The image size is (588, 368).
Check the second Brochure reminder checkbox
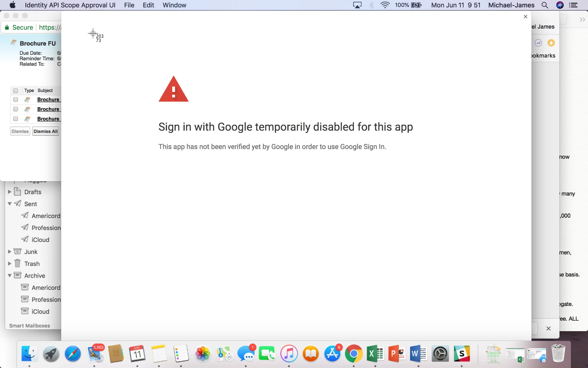tap(16, 109)
